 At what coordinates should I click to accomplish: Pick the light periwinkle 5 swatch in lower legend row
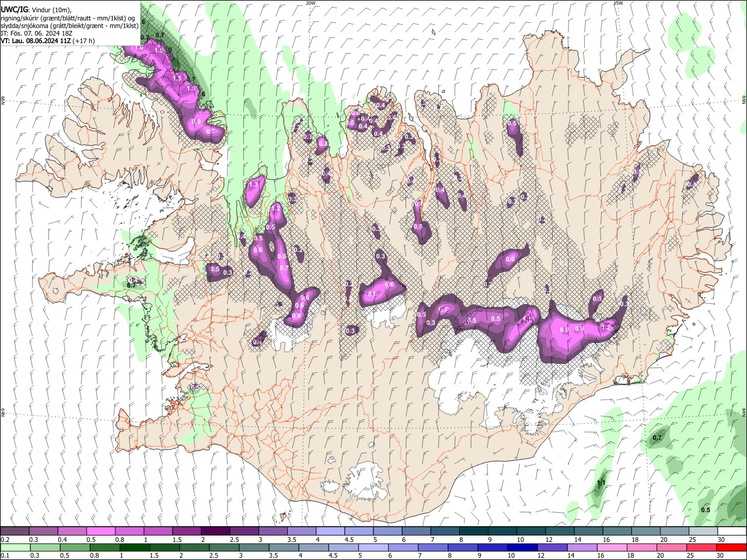tap(373, 547)
